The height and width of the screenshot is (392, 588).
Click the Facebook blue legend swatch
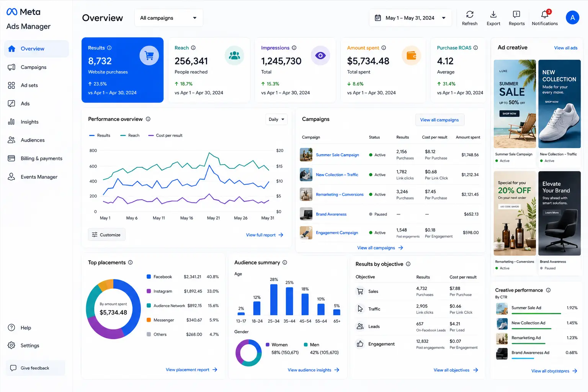149,276
